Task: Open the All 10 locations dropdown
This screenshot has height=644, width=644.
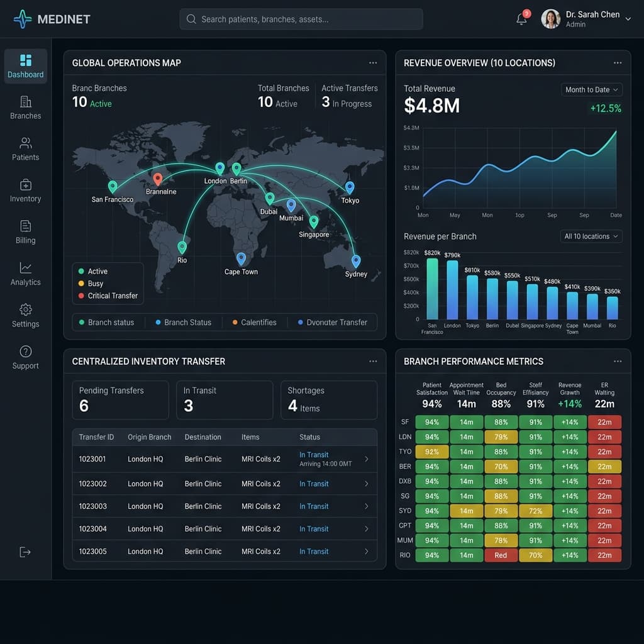Action: (x=591, y=236)
